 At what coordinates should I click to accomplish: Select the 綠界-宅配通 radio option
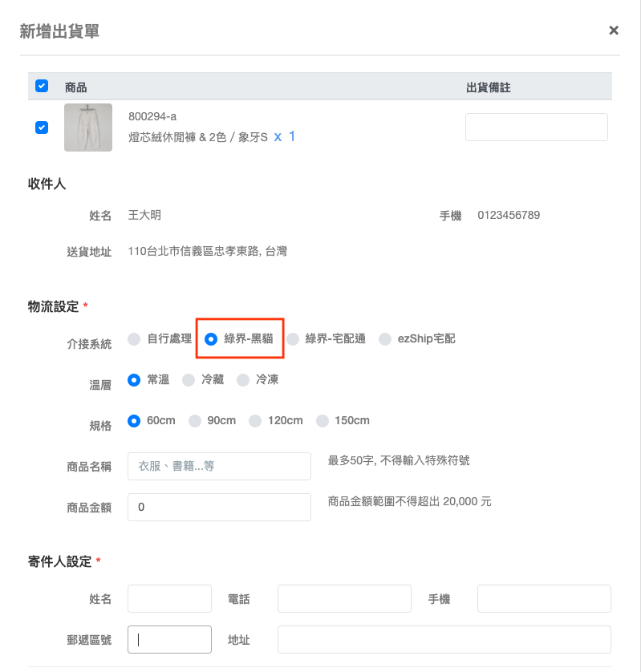(x=293, y=339)
